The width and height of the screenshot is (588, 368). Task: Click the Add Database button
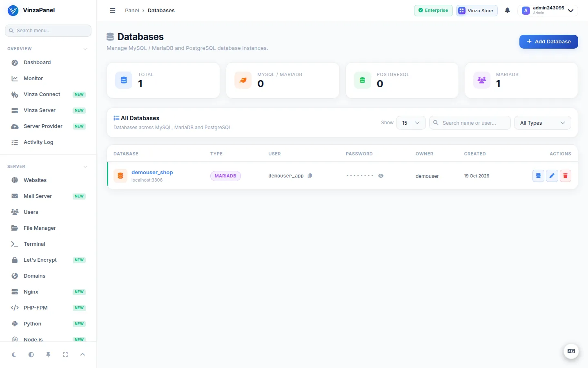pos(548,42)
